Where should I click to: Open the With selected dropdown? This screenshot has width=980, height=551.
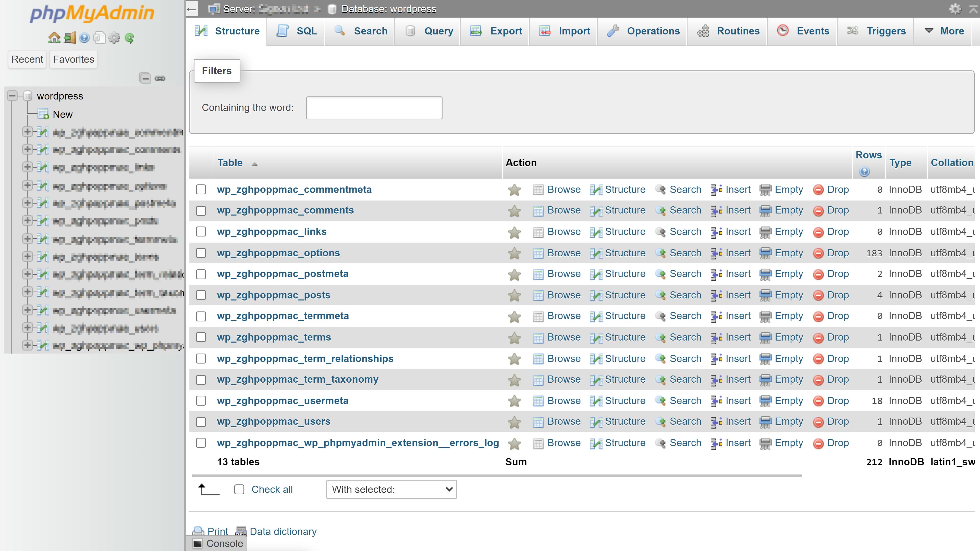pos(391,490)
